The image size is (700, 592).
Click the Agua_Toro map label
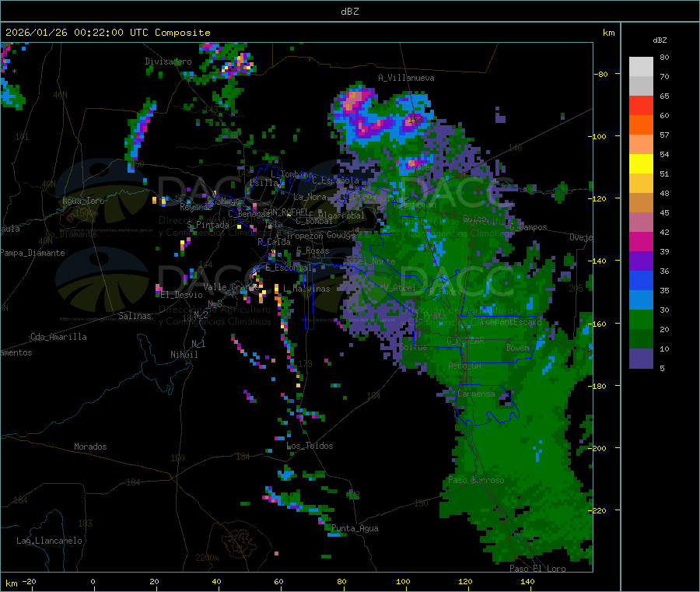[x=83, y=201]
